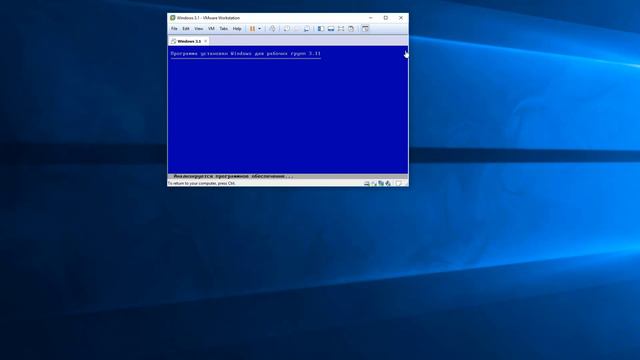Screen dimensions: 640x360
Task: Take a snapshot of the VM
Action: pyautogui.click(x=287, y=29)
